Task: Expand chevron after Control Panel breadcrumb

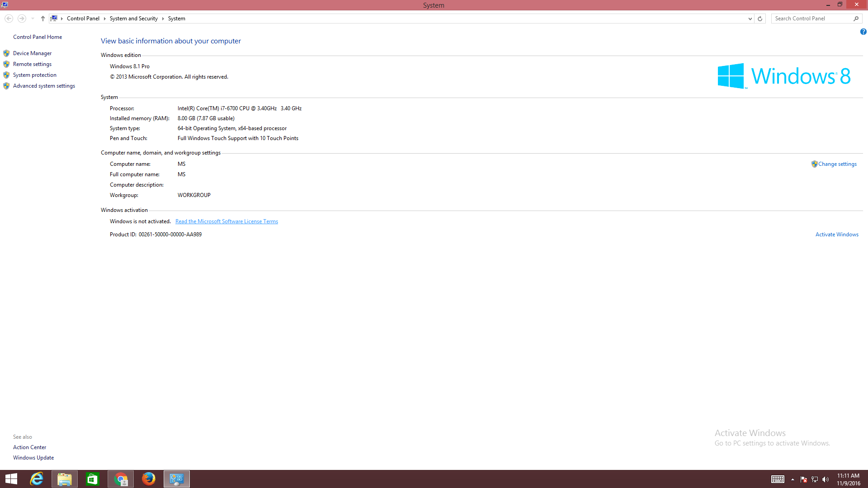Action: pyautogui.click(x=104, y=19)
